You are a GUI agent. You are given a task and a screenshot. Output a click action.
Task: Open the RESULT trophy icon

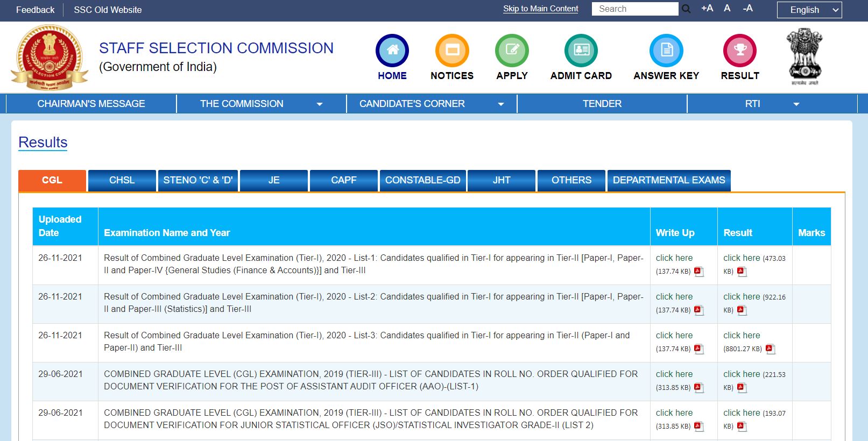pyautogui.click(x=740, y=51)
